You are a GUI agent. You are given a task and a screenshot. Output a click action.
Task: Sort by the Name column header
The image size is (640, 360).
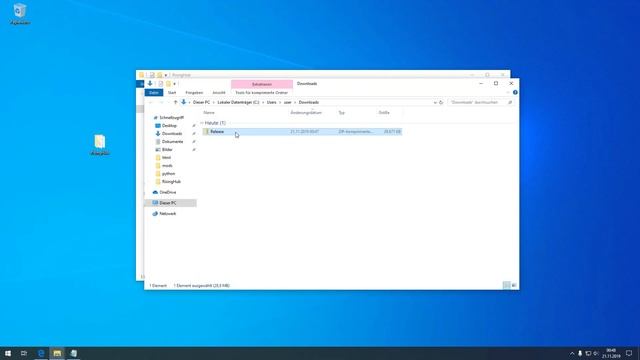pyautogui.click(x=209, y=113)
